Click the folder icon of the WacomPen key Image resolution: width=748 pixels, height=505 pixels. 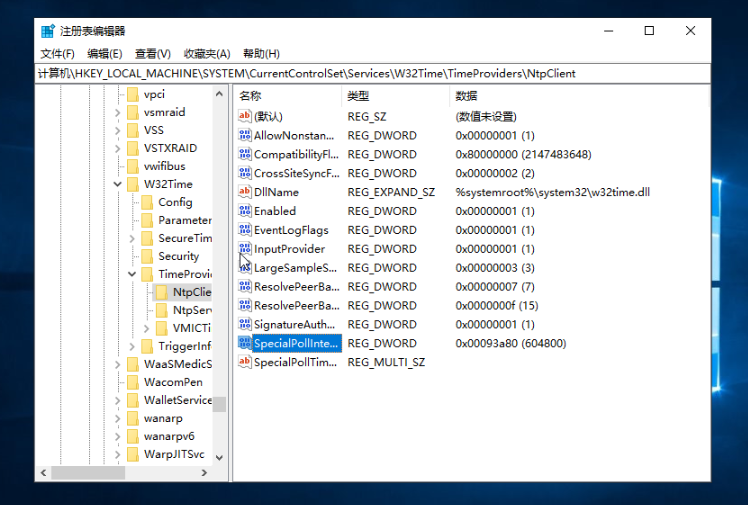coord(133,382)
